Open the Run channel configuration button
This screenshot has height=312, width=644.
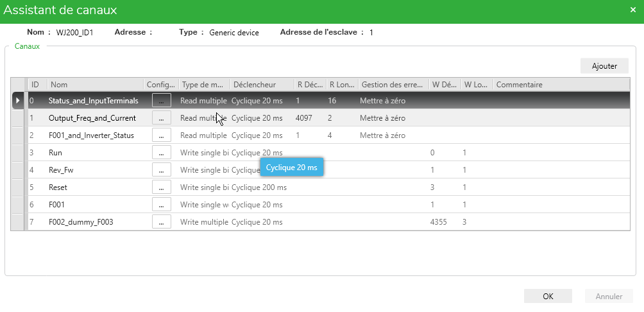pos(161,153)
